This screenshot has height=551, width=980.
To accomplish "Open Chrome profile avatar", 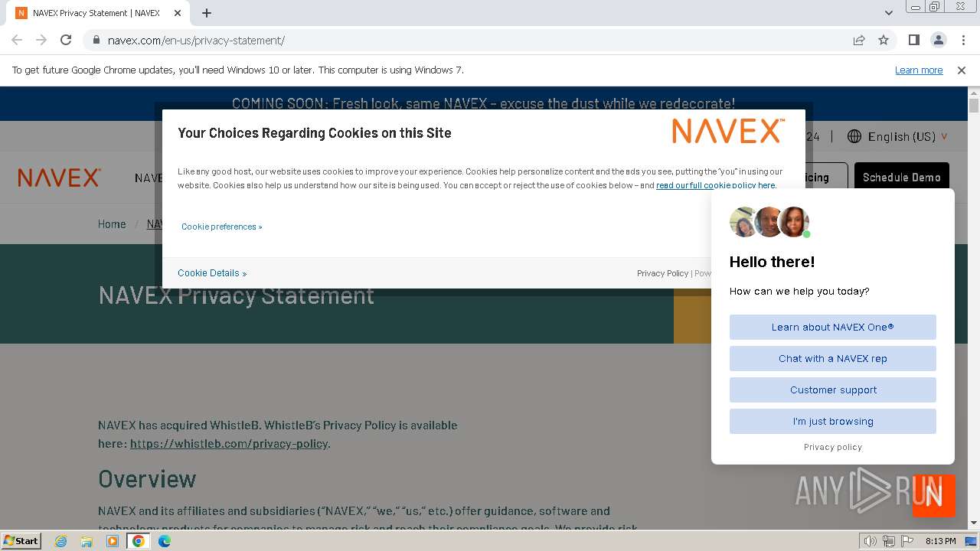I will click(x=938, y=40).
